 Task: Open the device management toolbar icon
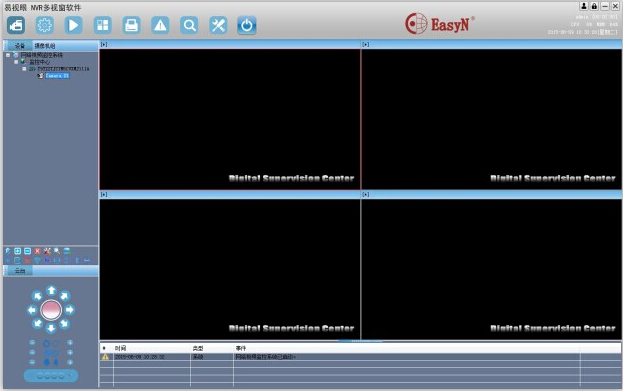tap(16, 25)
